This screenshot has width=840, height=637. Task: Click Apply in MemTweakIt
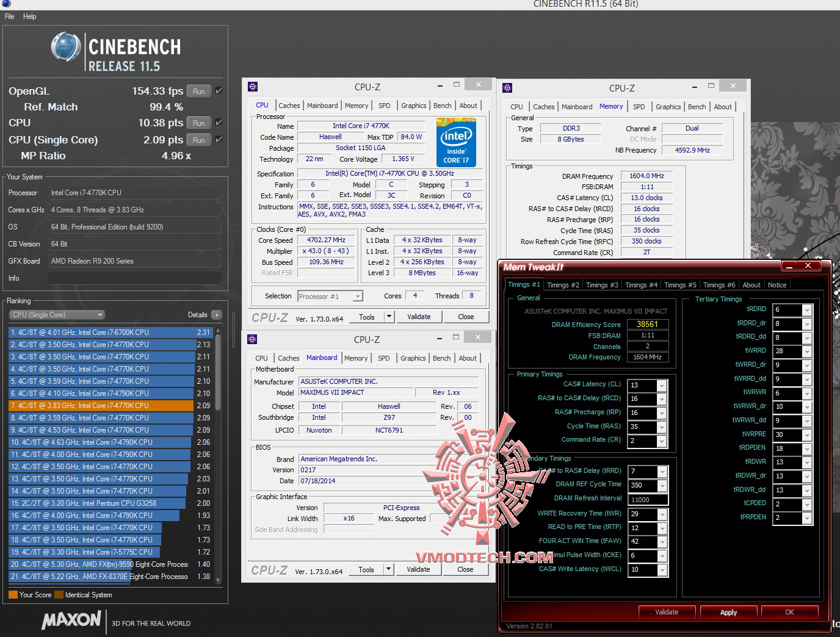[x=728, y=612]
